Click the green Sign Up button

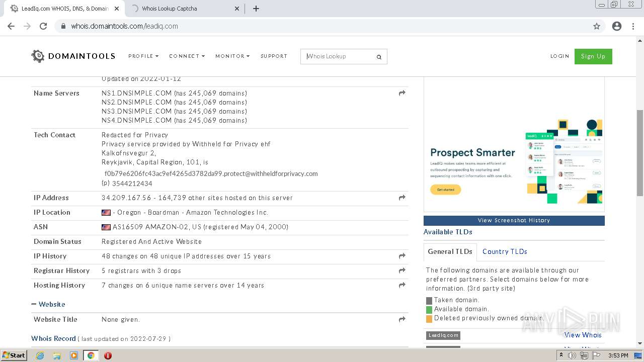click(x=593, y=56)
